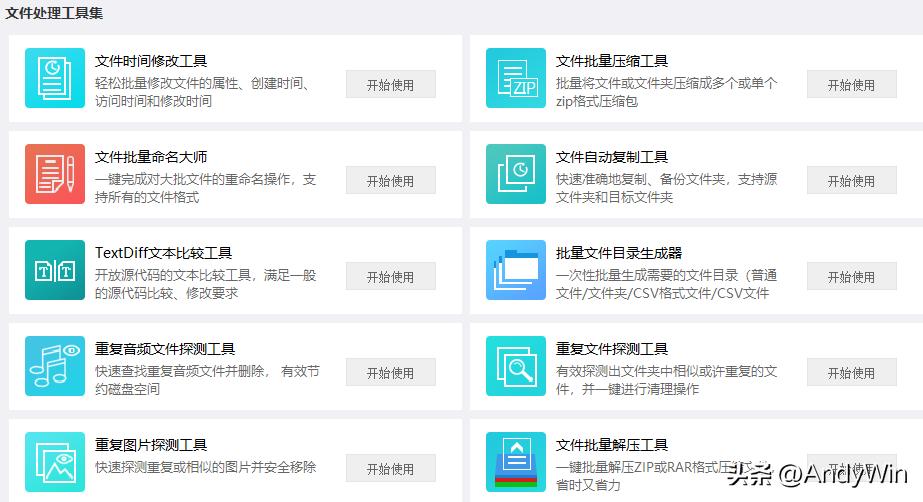
Task: Start using 文件批量压缩工具 via 开始使用
Action: point(852,85)
